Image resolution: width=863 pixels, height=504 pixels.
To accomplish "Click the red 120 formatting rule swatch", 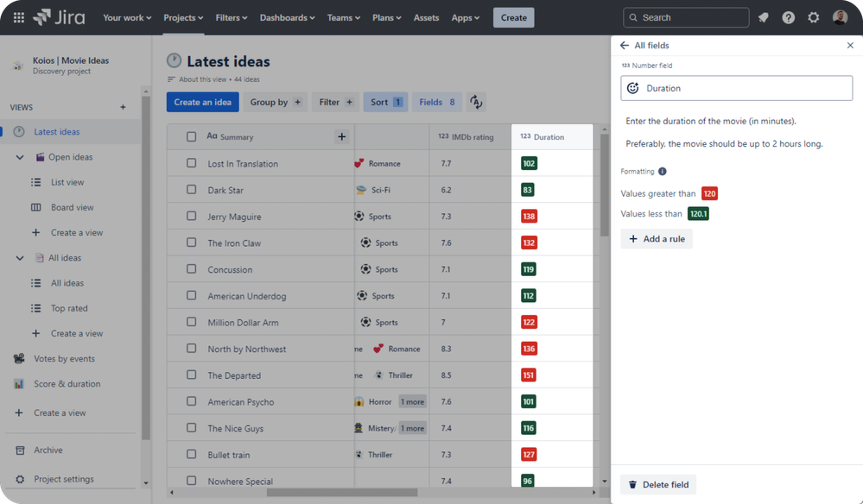I will coord(709,193).
